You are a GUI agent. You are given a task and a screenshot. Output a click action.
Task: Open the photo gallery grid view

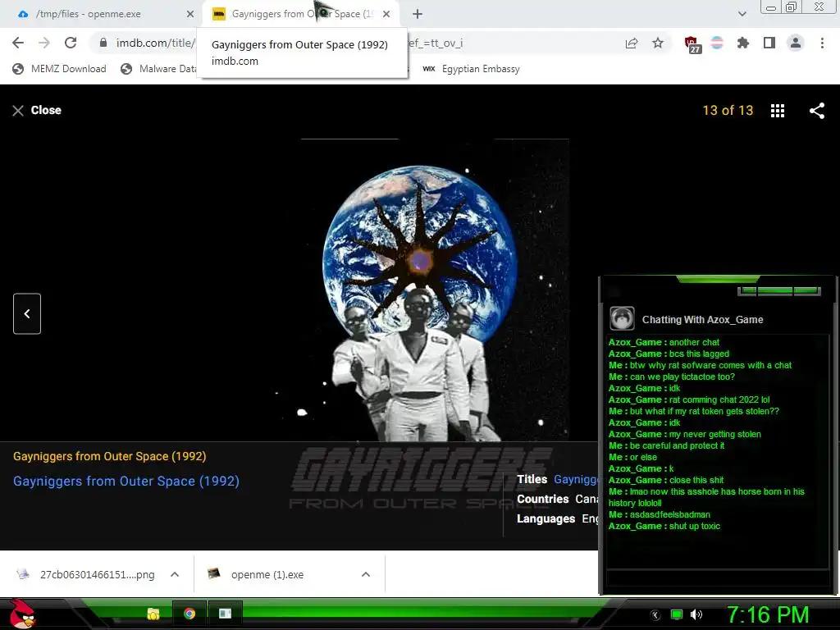tap(778, 111)
